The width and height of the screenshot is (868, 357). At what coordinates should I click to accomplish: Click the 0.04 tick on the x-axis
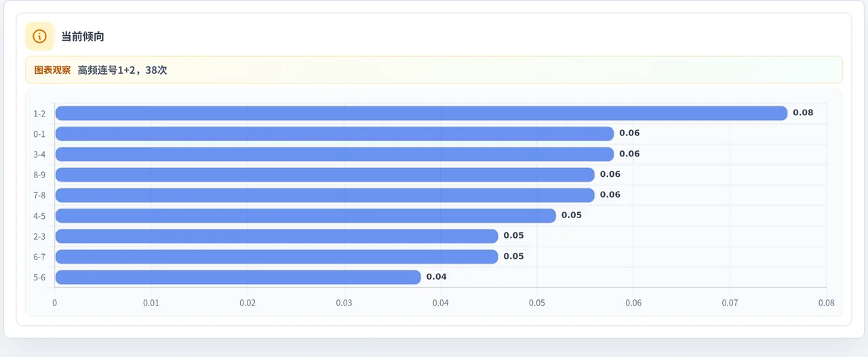coord(441,303)
